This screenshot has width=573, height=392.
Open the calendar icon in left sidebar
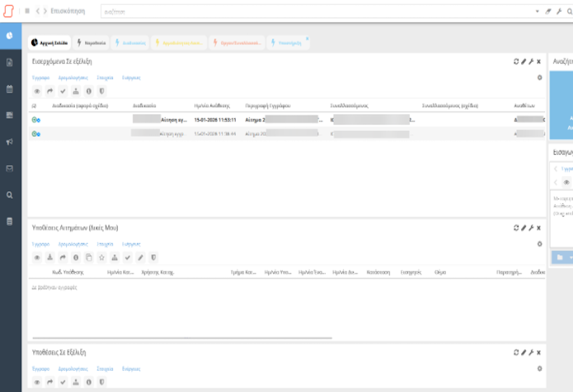[10, 89]
